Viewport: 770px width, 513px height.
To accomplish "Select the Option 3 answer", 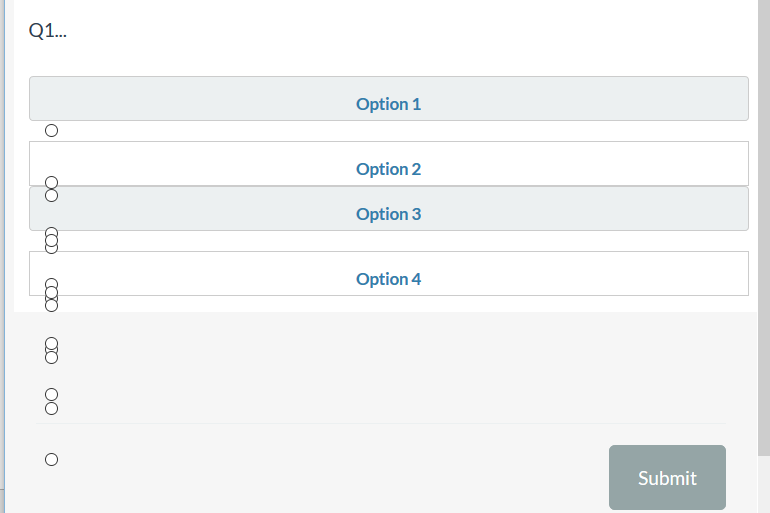I will [x=388, y=214].
